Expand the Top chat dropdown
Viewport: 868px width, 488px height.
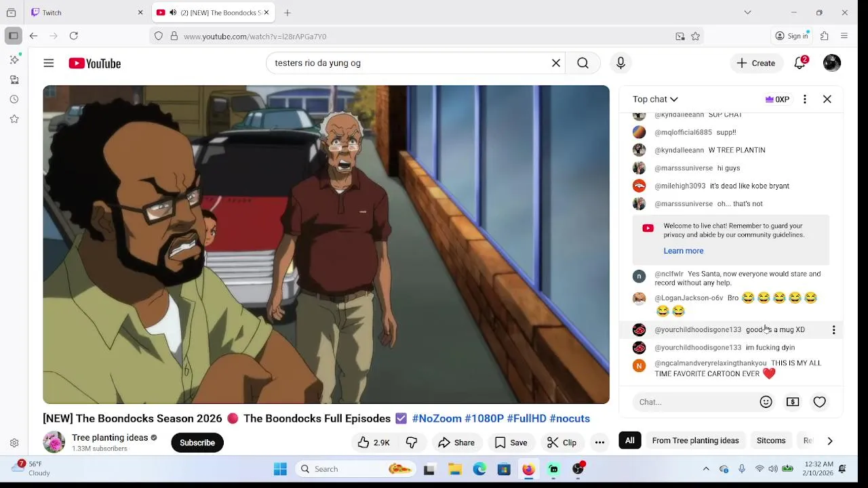click(655, 99)
